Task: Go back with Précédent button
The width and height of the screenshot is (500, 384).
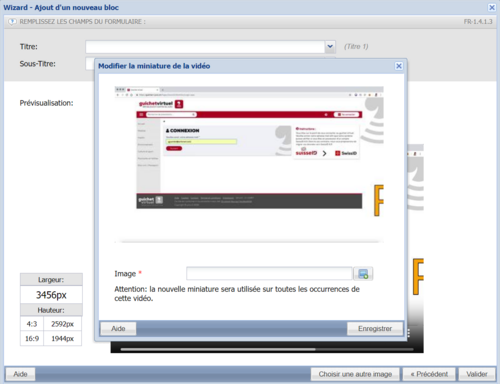Action: coord(429,374)
